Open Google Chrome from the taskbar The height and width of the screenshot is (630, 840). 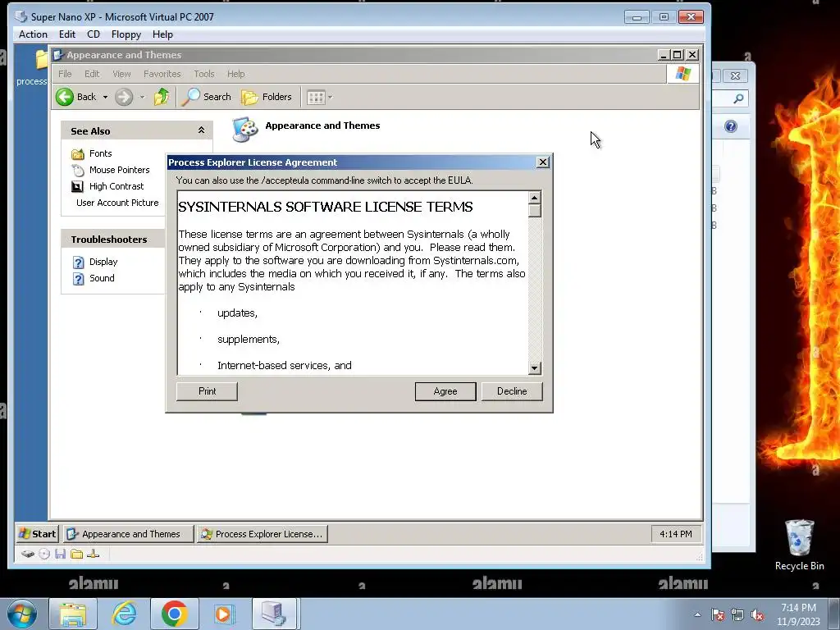(174, 614)
